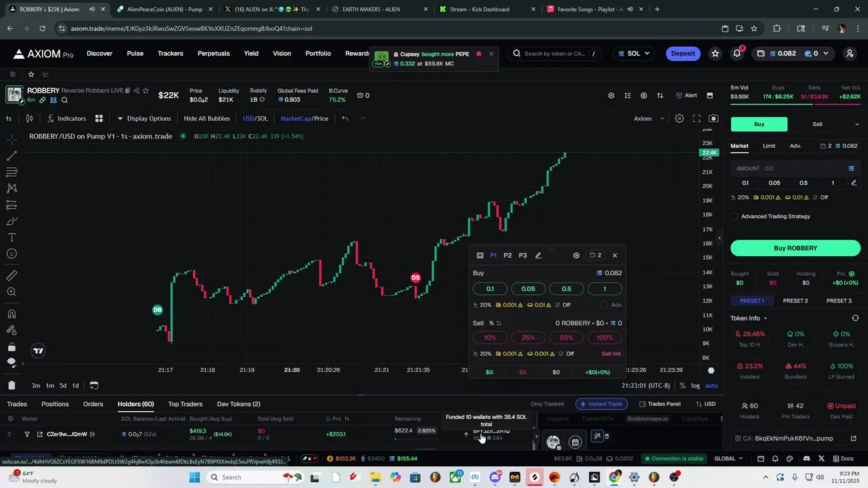The height and width of the screenshot is (488, 868).
Task: Open the chart layout grid icon
Action: pos(99,119)
